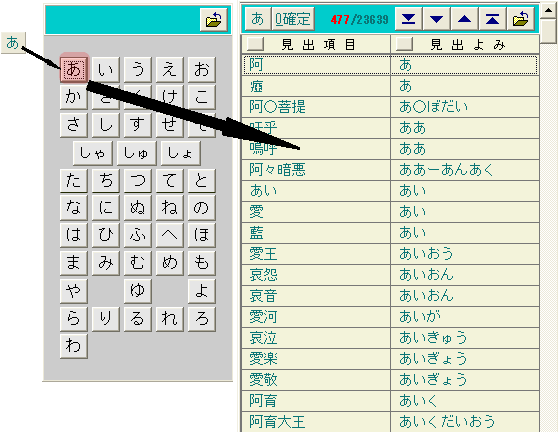Choose the しゃ kana key
The image size is (558, 432).
[93, 153]
